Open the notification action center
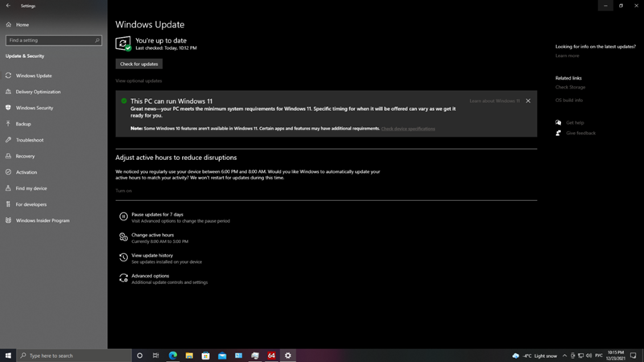Viewport: 644px width, 362px height. click(634, 356)
